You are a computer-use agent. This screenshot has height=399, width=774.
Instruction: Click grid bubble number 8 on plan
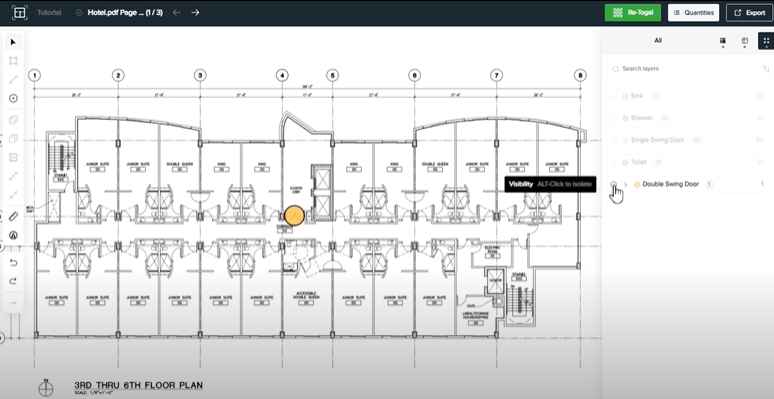(580, 75)
